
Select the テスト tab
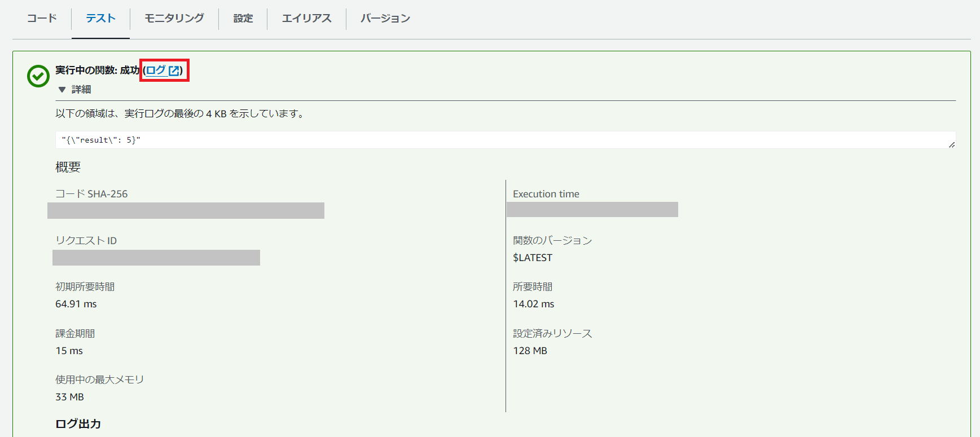pyautogui.click(x=100, y=19)
